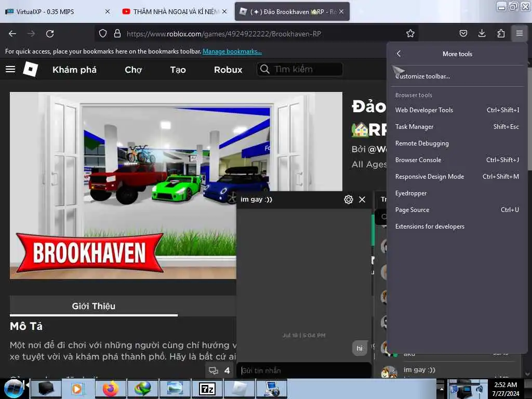The height and width of the screenshot is (399, 532).
Task: Toggle the Firefox application menu icon
Action: (x=520, y=33)
